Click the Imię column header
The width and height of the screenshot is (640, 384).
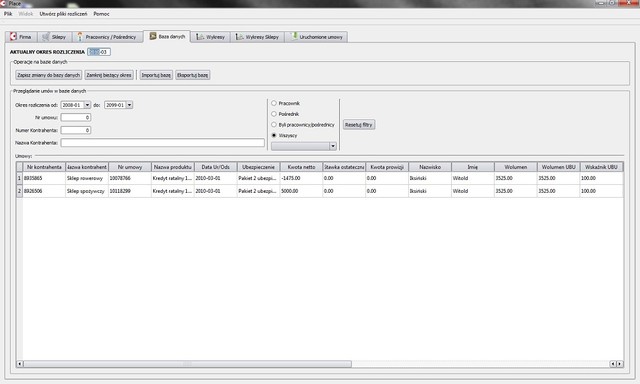(473, 167)
